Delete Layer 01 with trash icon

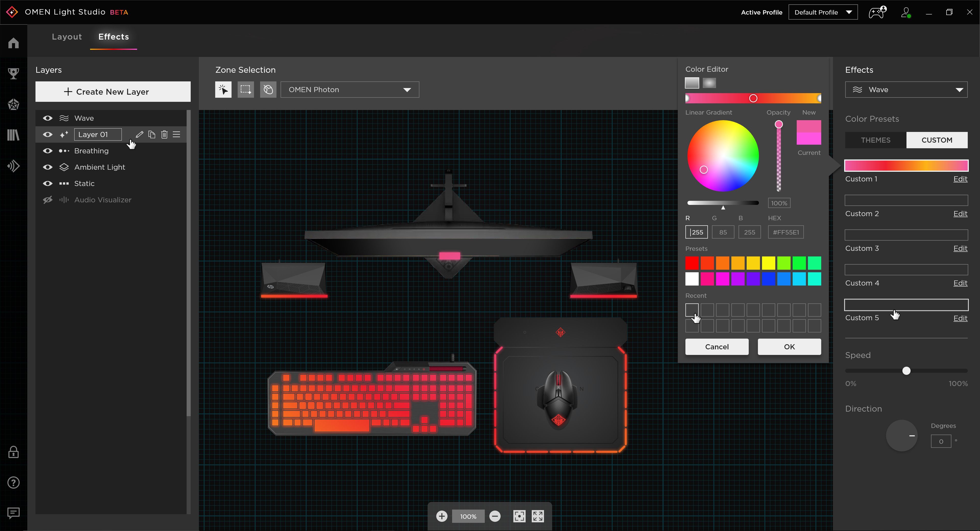[164, 134]
